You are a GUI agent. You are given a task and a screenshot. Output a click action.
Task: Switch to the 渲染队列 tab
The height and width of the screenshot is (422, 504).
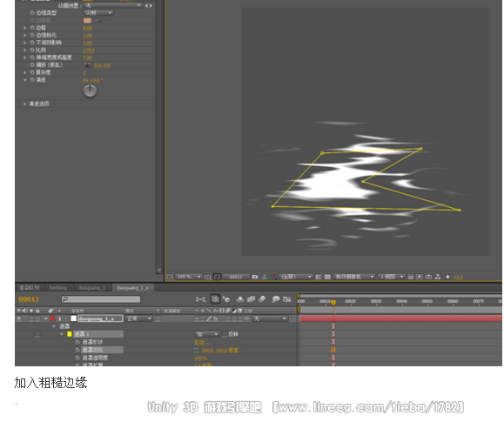point(30,288)
